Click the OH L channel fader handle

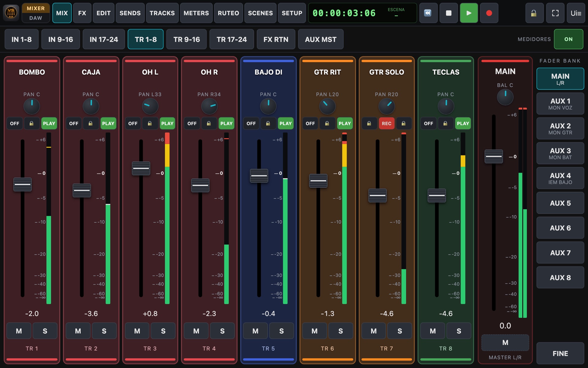click(x=141, y=168)
